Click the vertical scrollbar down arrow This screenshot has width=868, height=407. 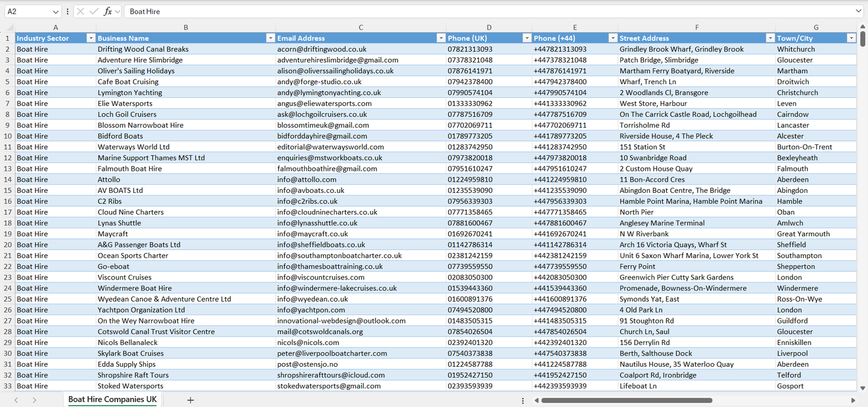tap(863, 388)
